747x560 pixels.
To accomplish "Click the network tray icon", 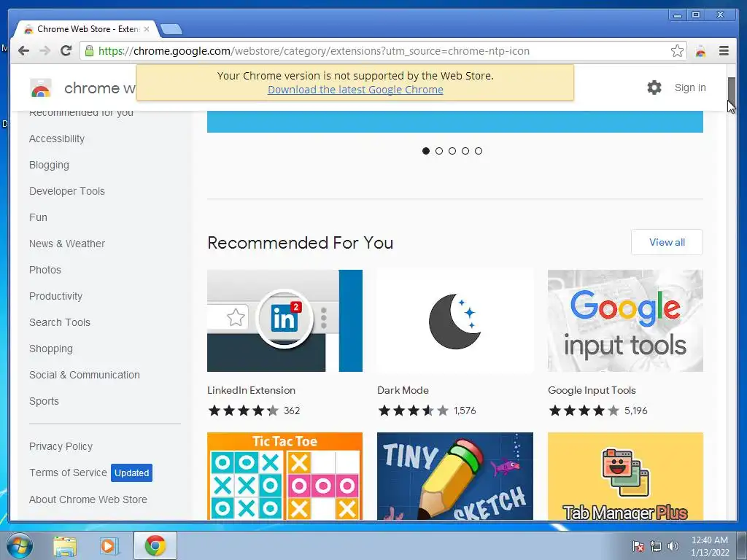I will (x=656, y=546).
